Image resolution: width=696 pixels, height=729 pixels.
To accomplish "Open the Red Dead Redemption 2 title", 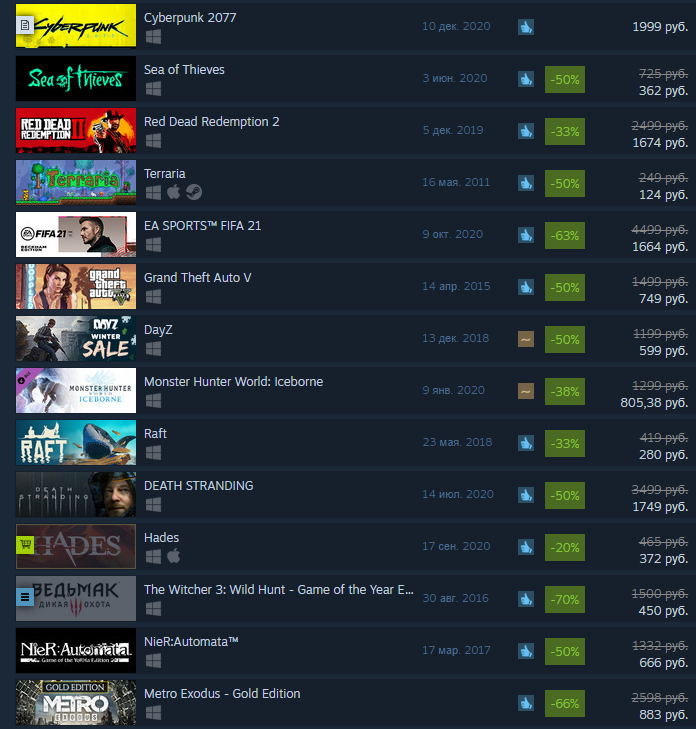I will tap(212, 122).
